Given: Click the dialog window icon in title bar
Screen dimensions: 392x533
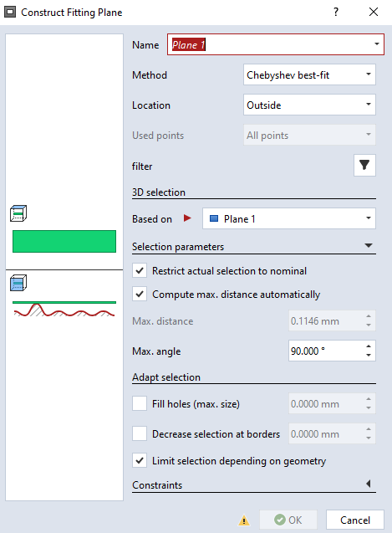Looking at the screenshot, I should 10,13.
